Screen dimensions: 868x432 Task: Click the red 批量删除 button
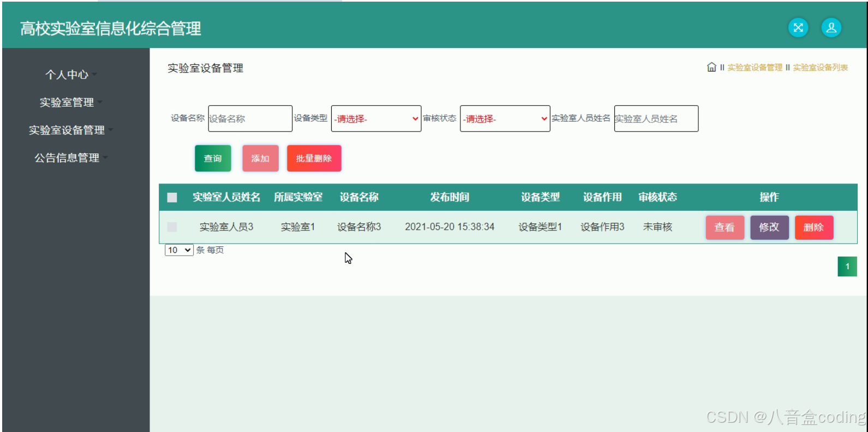(314, 158)
